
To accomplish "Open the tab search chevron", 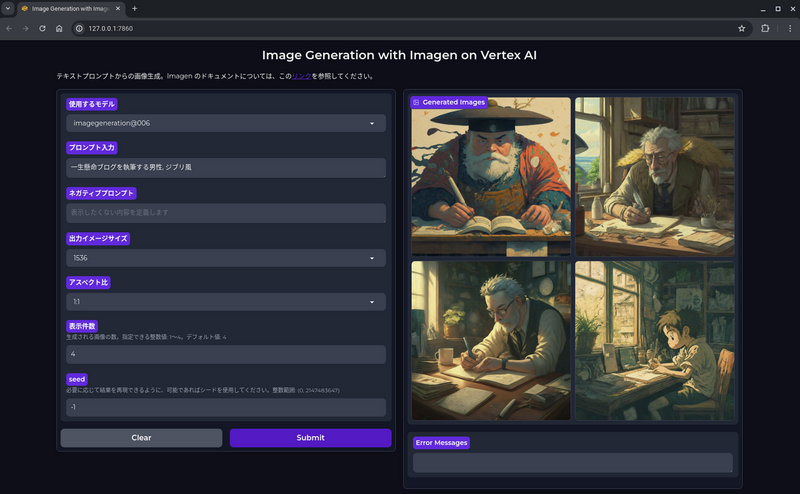I will pos(8,9).
